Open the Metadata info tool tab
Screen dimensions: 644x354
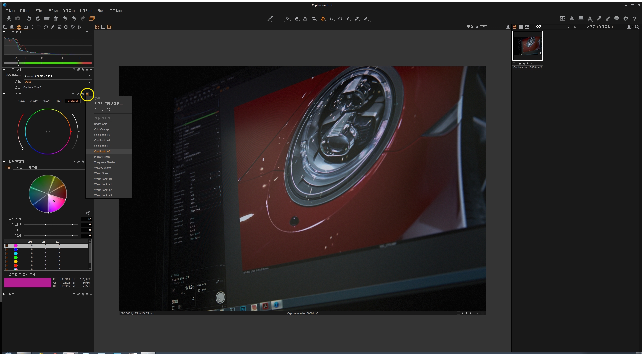pos(66,27)
